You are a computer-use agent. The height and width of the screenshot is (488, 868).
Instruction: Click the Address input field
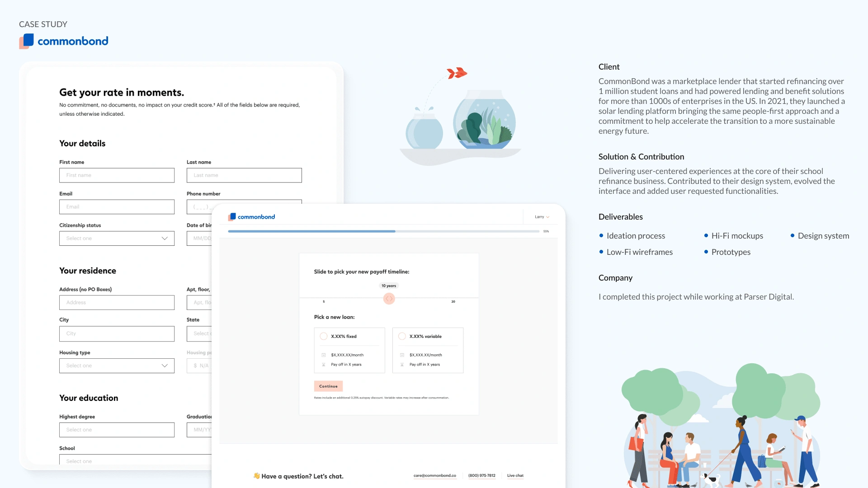click(117, 303)
